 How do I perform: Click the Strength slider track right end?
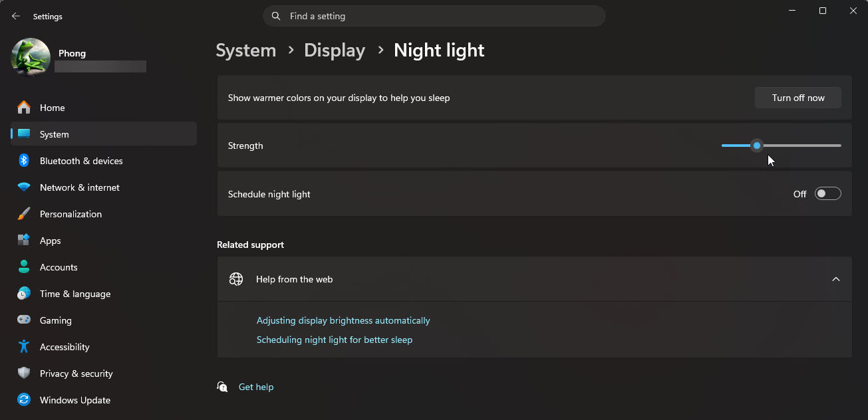(x=839, y=146)
